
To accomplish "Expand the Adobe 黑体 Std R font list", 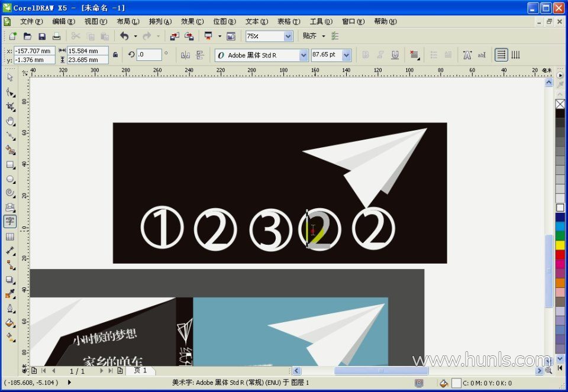I will pos(304,55).
